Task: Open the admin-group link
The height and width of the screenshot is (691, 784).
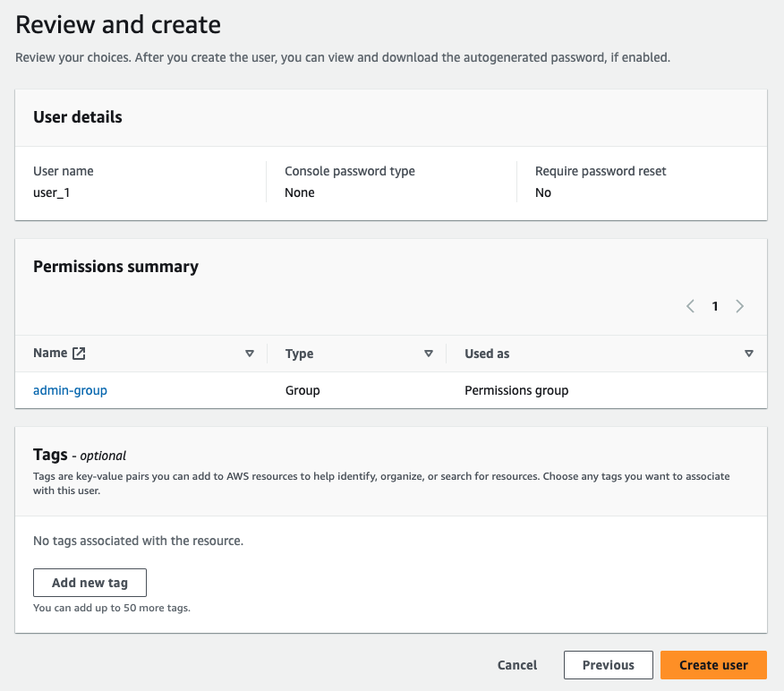Action: click(x=70, y=390)
